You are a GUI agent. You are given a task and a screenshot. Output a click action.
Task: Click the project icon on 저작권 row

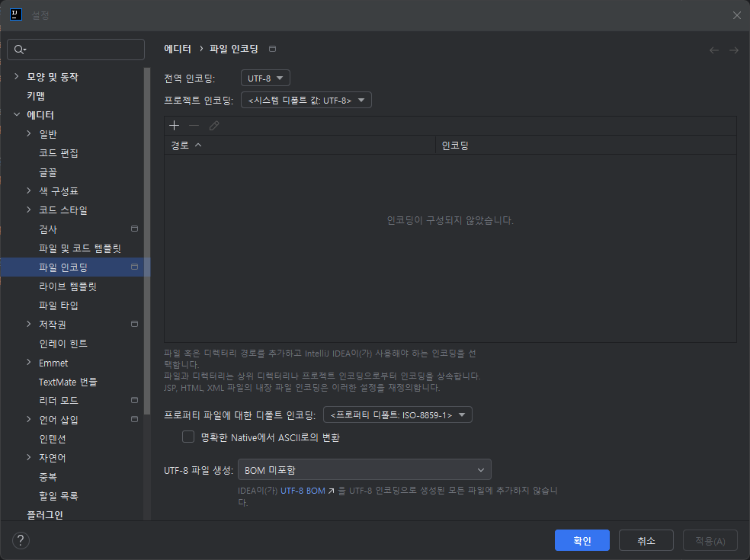(x=134, y=324)
